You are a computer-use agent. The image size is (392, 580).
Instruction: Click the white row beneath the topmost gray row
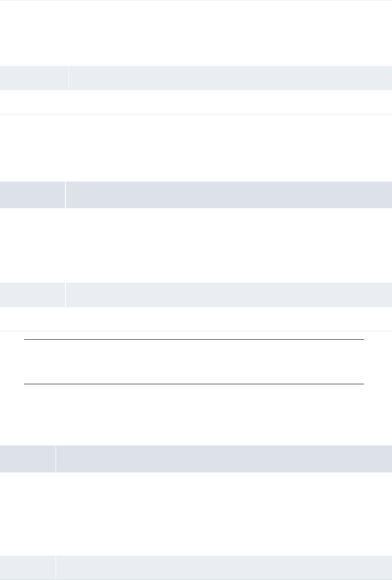[196, 102]
